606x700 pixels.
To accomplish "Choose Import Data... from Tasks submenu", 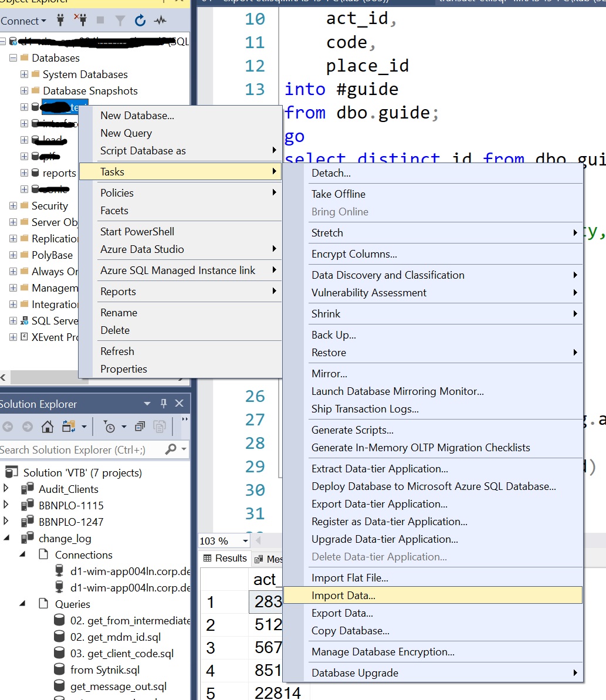I will [343, 596].
